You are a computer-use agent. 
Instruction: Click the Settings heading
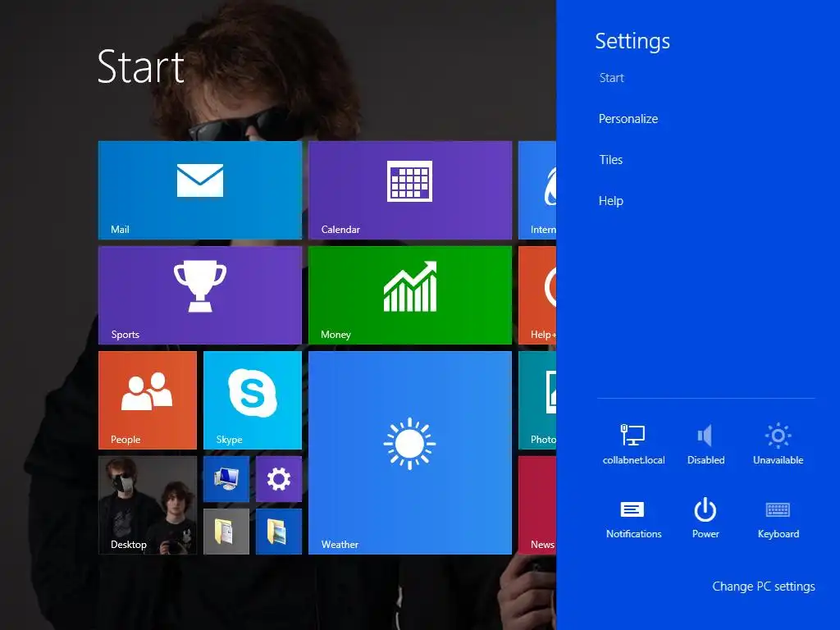coord(632,41)
